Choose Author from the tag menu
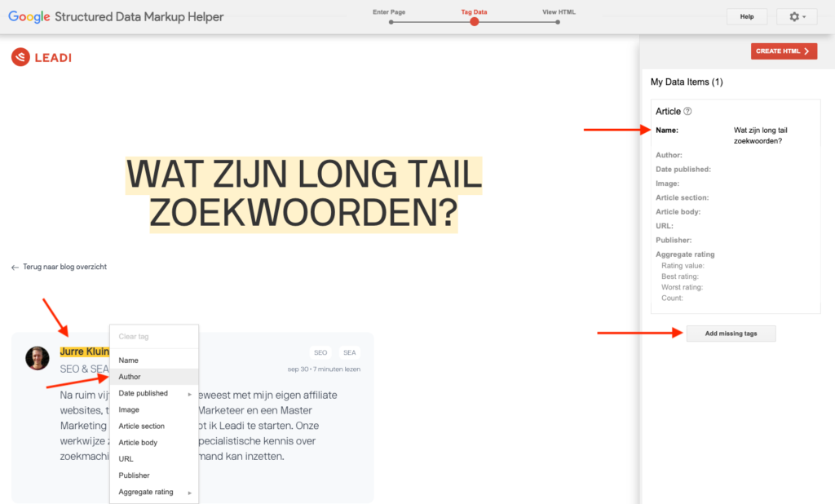835x504 pixels. pos(154,377)
